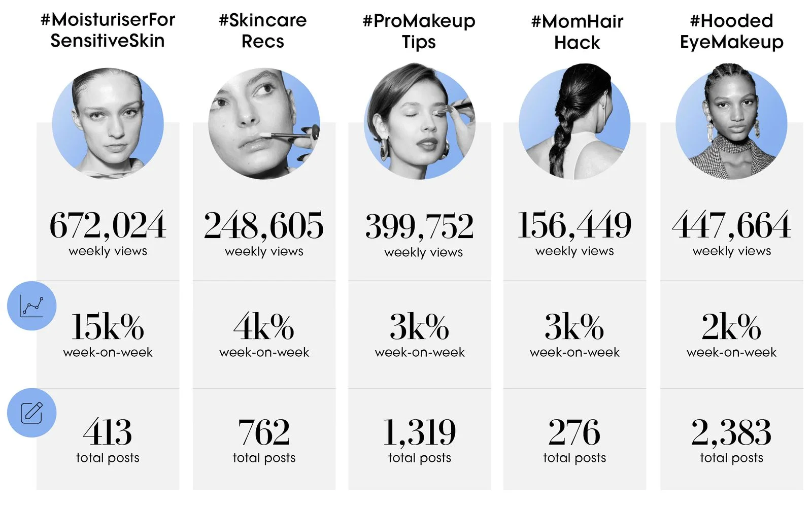Click the #SkincareRecs hashtag heading
Viewport: 812px width, 506px height.
(263, 30)
